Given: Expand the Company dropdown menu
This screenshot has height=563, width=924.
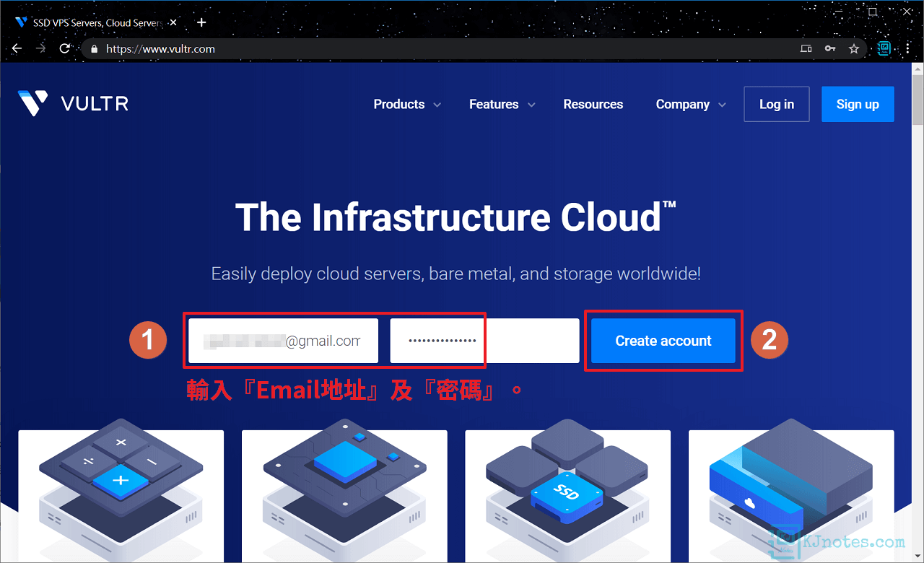Looking at the screenshot, I should click(691, 105).
